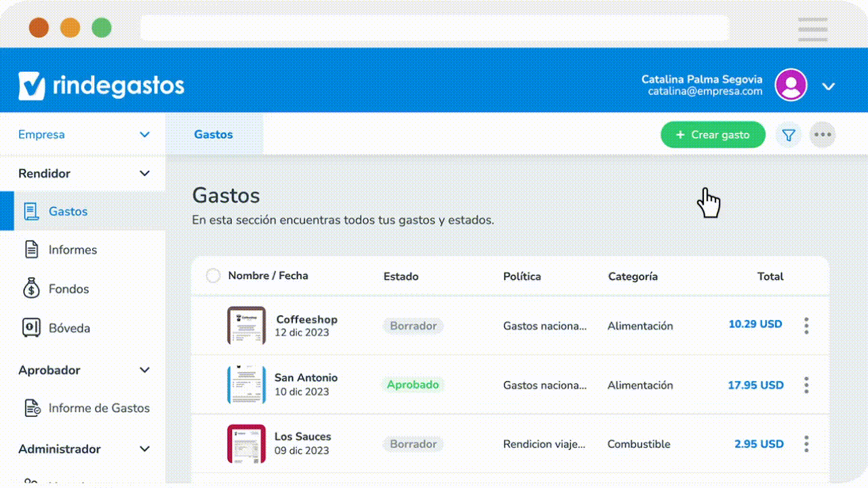This screenshot has height=488, width=868.
Task: Select the checkbox next to Nombre / Fecha
Action: click(x=213, y=276)
